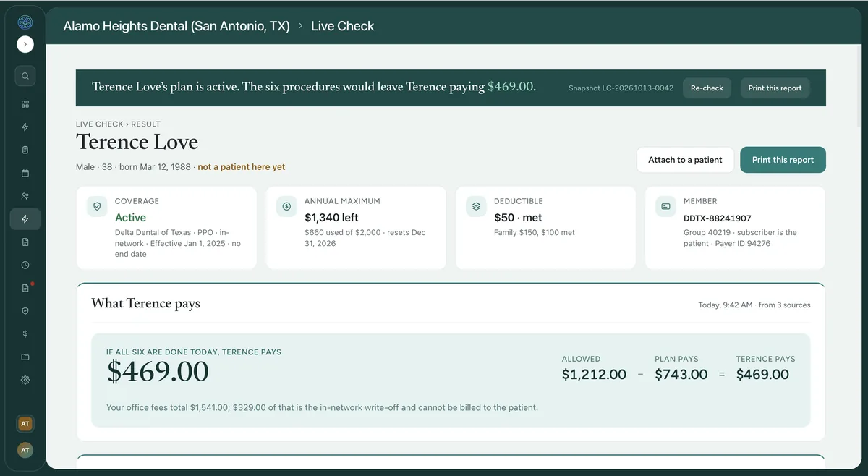Click the large $469.00 patient total
This screenshot has height=476, width=868.
(158, 372)
